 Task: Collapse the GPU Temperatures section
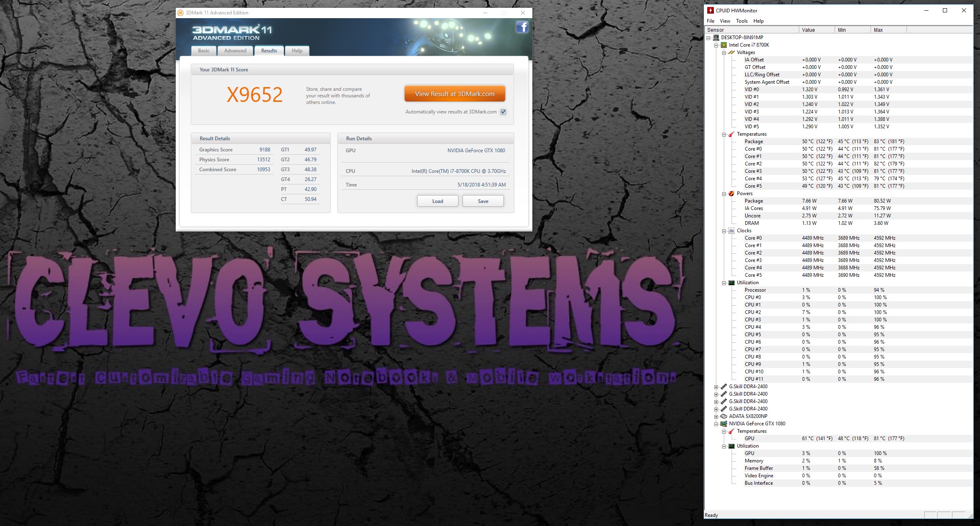[x=724, y=432]
